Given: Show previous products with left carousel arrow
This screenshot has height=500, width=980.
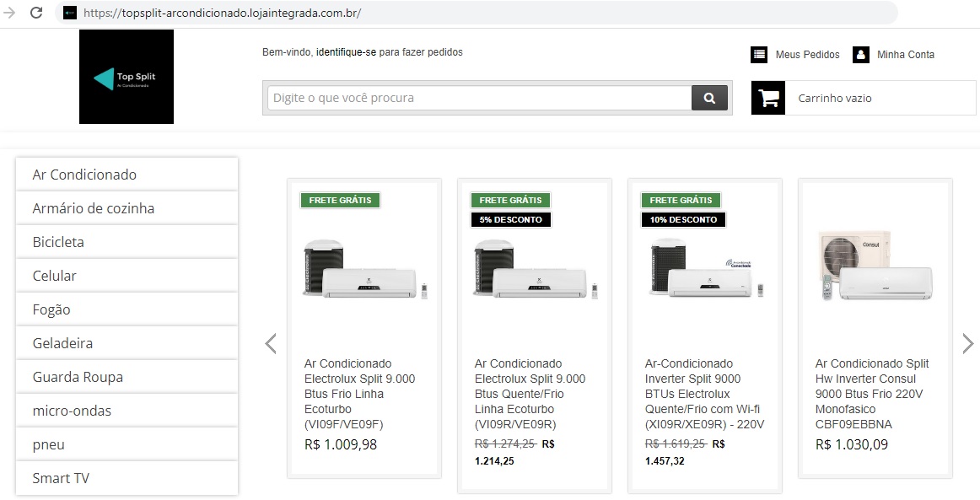Looking at the screenshot, I should [271, 343].
